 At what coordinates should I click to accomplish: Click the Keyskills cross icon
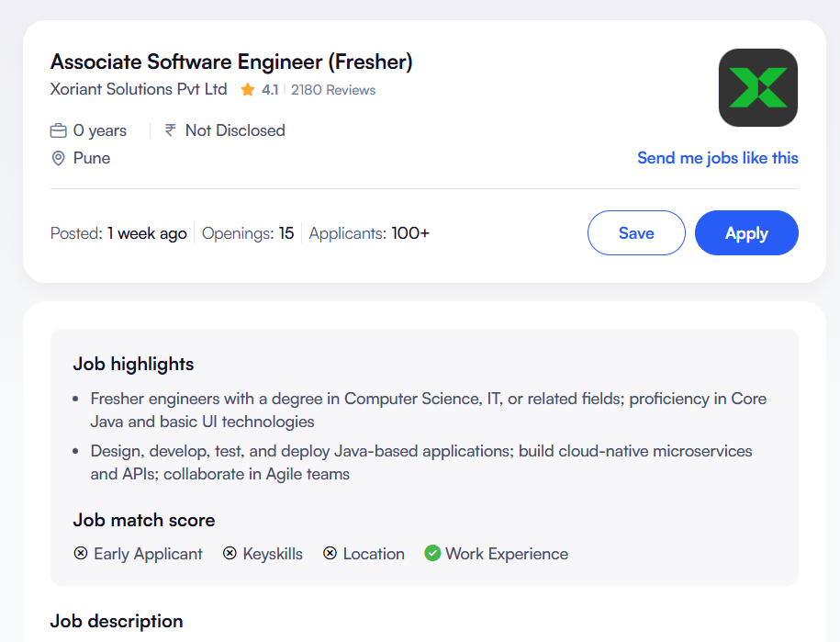(230, 554)
